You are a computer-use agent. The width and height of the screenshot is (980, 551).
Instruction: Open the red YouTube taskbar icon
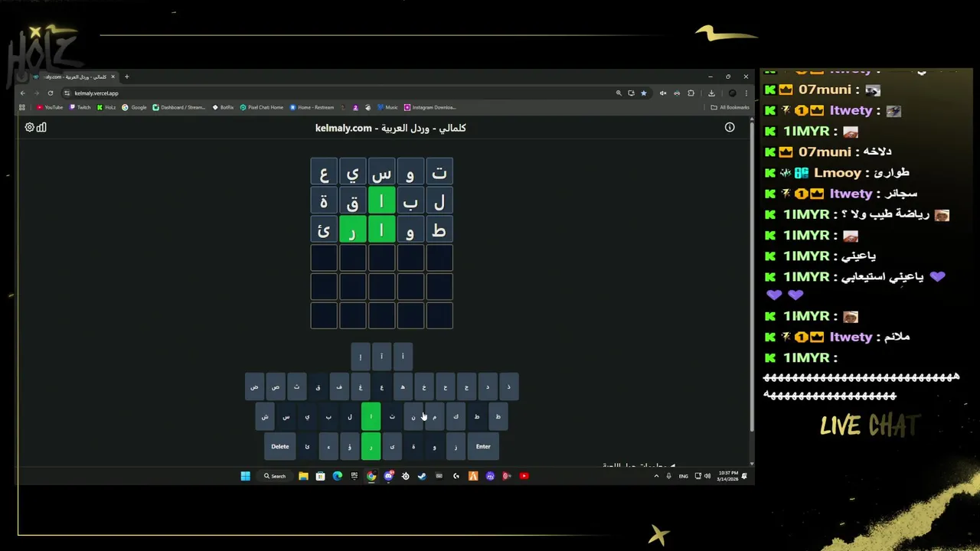(524, 476)
